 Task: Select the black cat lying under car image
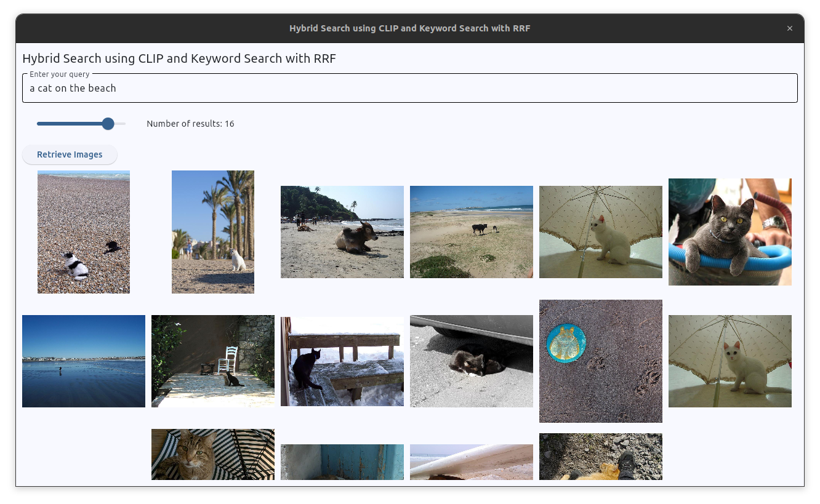472,361
